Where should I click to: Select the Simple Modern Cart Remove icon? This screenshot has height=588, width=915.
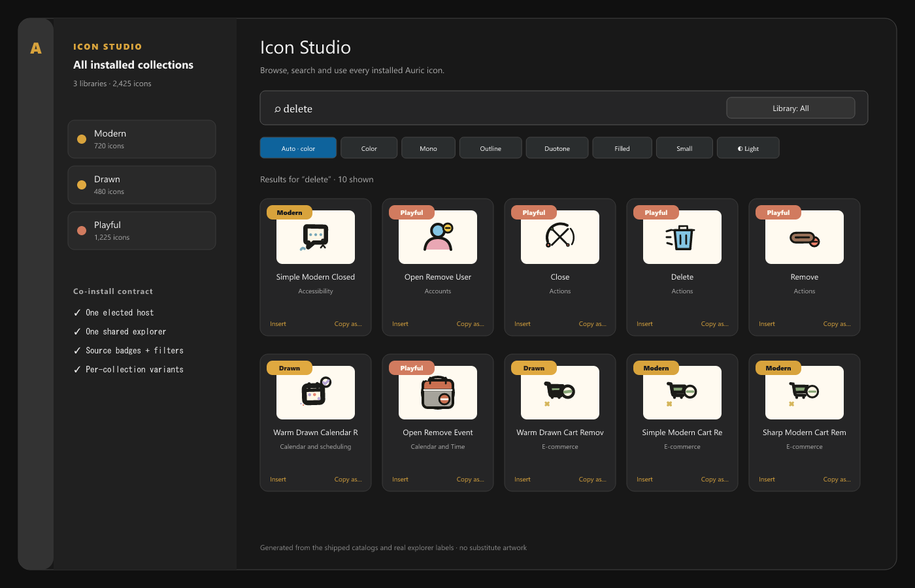[682, 393]
